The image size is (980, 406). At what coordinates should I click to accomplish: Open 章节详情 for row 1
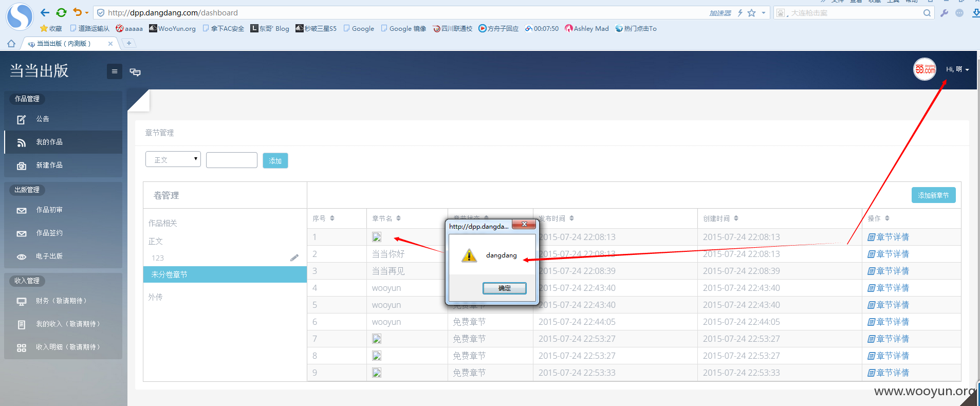point(888,237)
